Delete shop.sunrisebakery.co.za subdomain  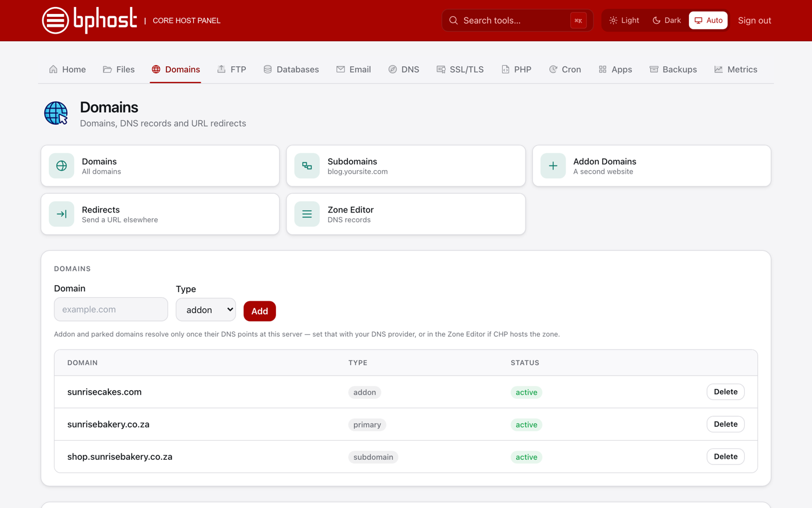pyautogui.click(x=725, y=457)
